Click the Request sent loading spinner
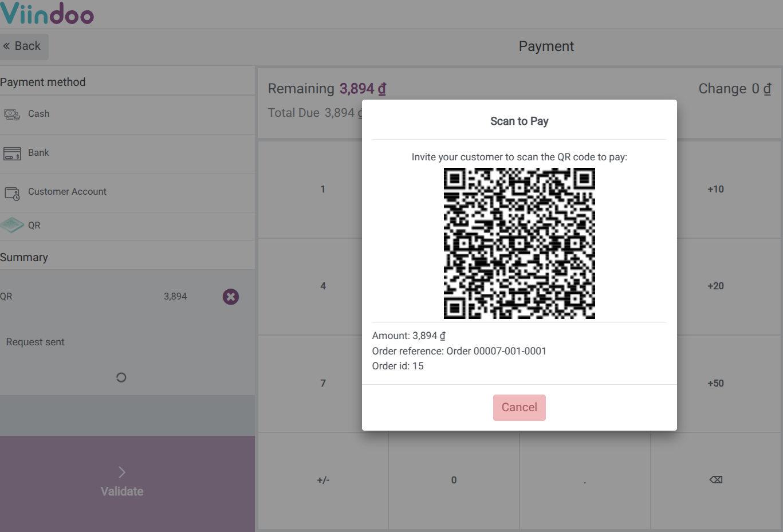 pos(121,377)
